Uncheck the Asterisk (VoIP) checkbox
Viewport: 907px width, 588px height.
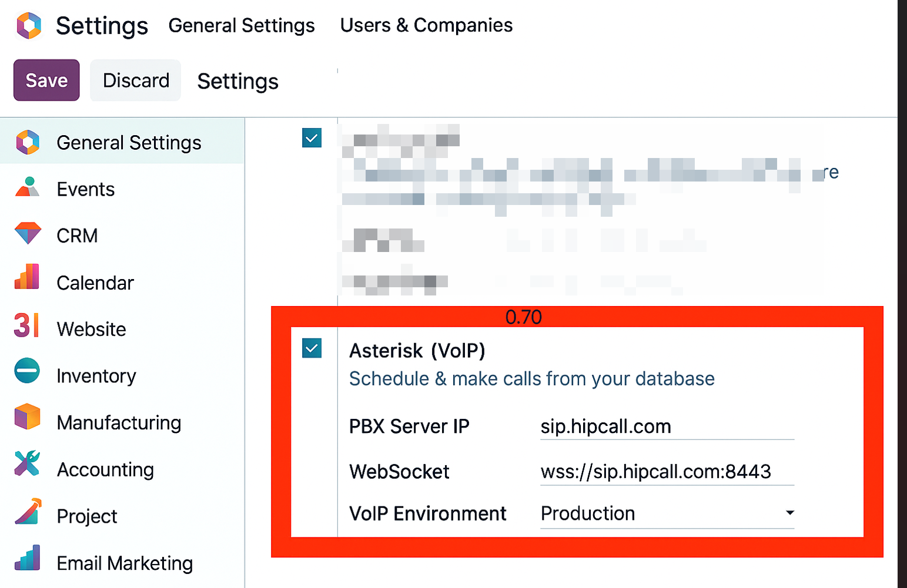tap(312, 348)
